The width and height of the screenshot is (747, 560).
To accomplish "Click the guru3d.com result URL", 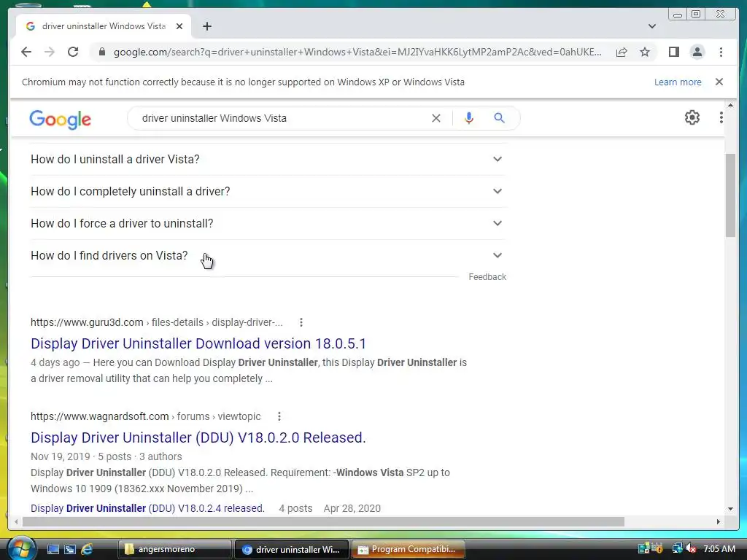I will click(x=156, y=322).
